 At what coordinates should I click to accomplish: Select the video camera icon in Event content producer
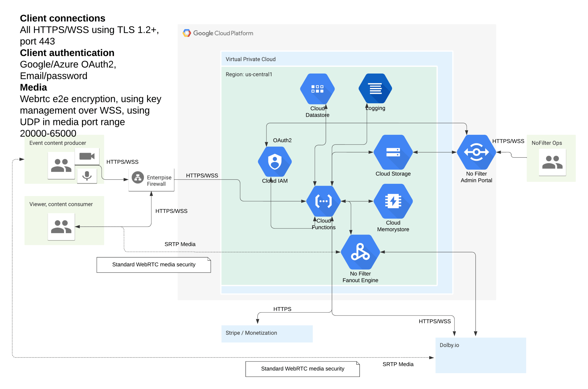87,156
